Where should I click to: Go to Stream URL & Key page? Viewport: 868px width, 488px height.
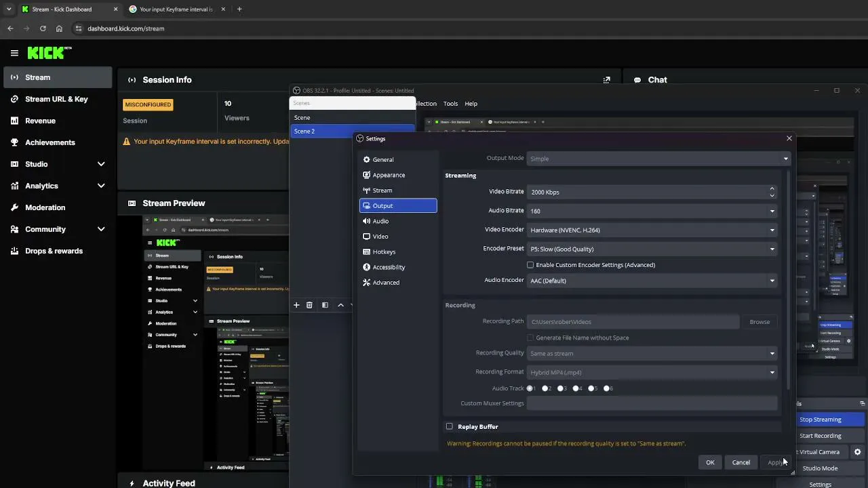click(x=58, y=99)
